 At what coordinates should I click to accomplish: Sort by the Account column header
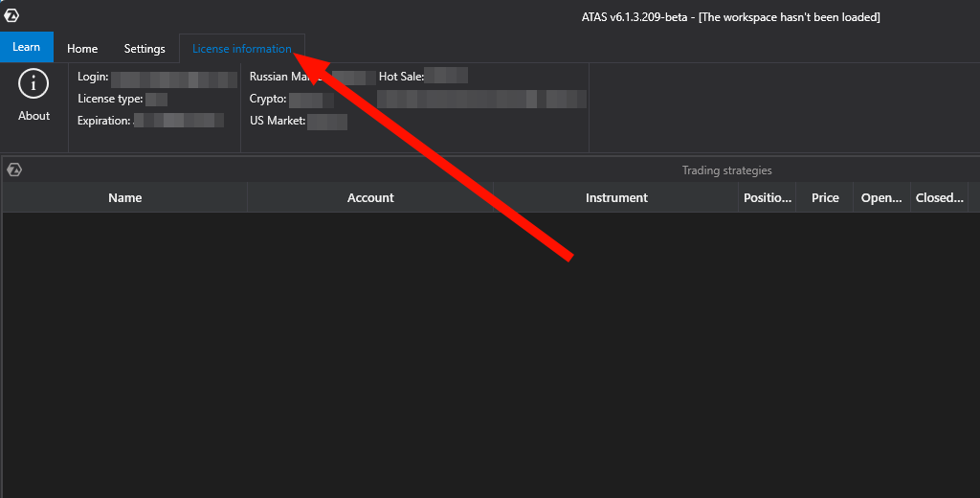(370, 197)
